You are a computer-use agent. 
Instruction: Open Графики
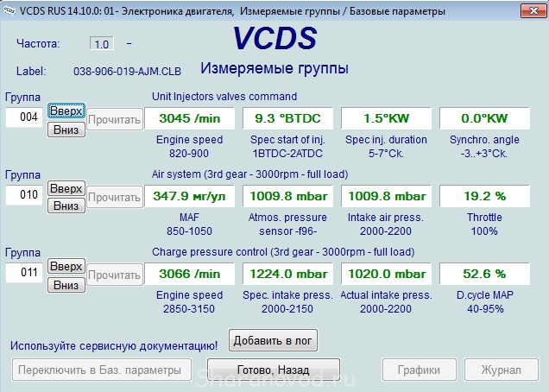pyautogui.click(x=420, y=370)
